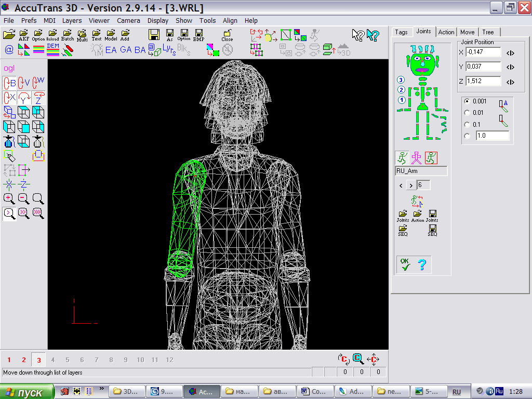Click the Model open icon

pos(111,35)
